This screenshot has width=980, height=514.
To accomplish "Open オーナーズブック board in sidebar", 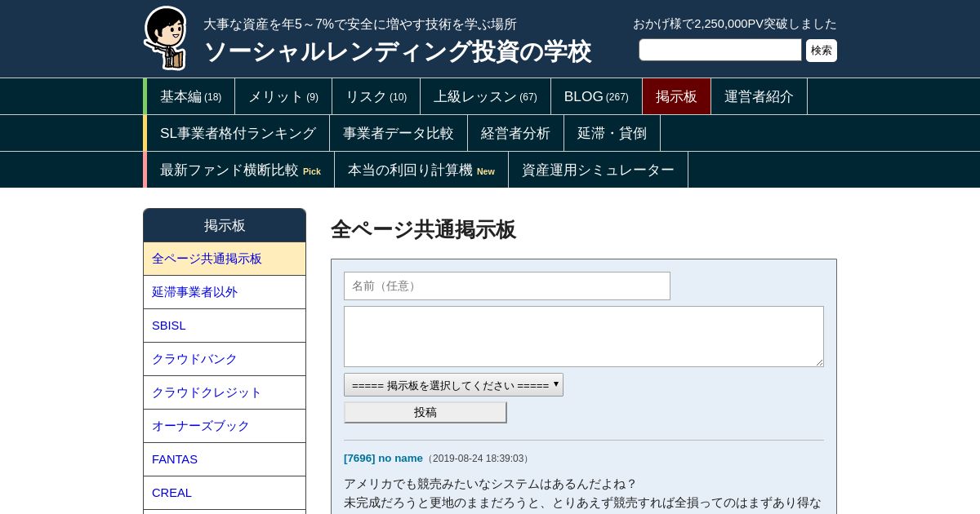I will click(x=225, y=426).
